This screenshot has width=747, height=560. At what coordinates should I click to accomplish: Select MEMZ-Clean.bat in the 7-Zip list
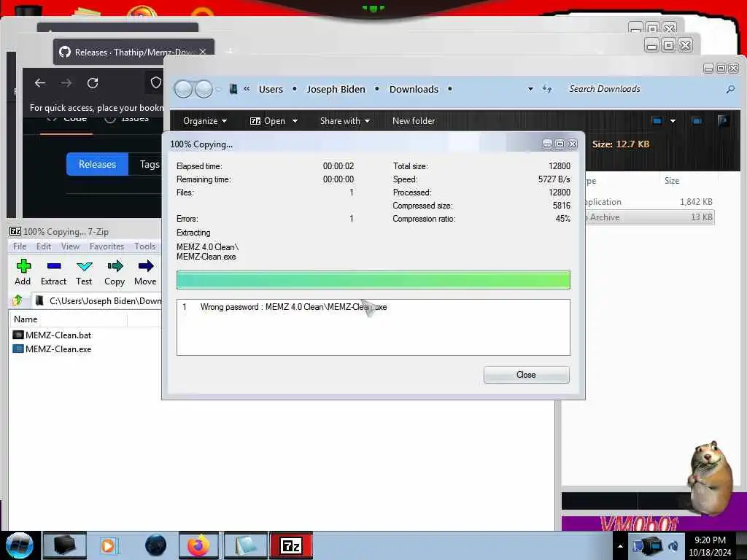52,335
